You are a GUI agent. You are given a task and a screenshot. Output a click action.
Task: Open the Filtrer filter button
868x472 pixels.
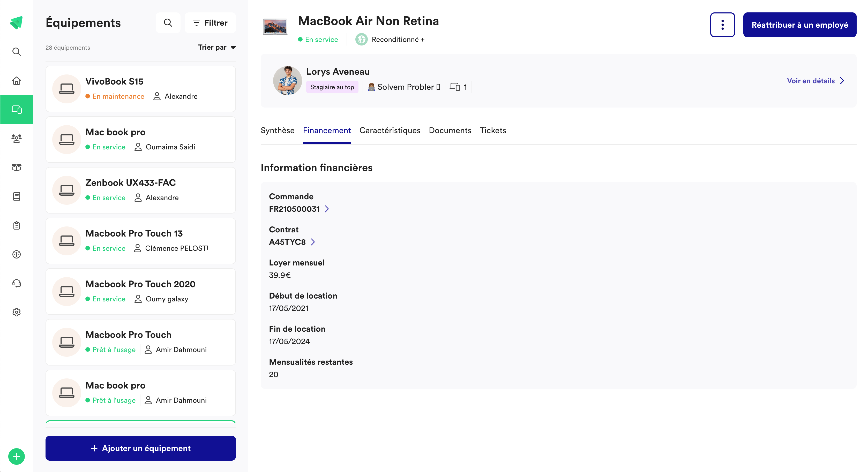(x=210, y=23)
